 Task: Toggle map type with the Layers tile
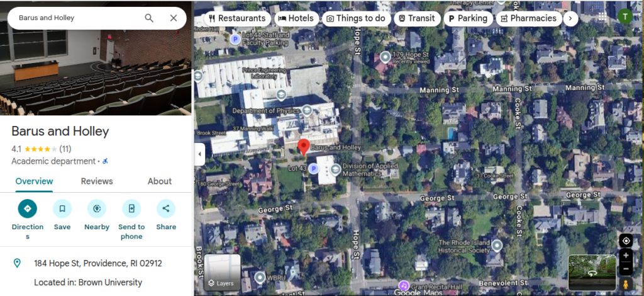222,272
